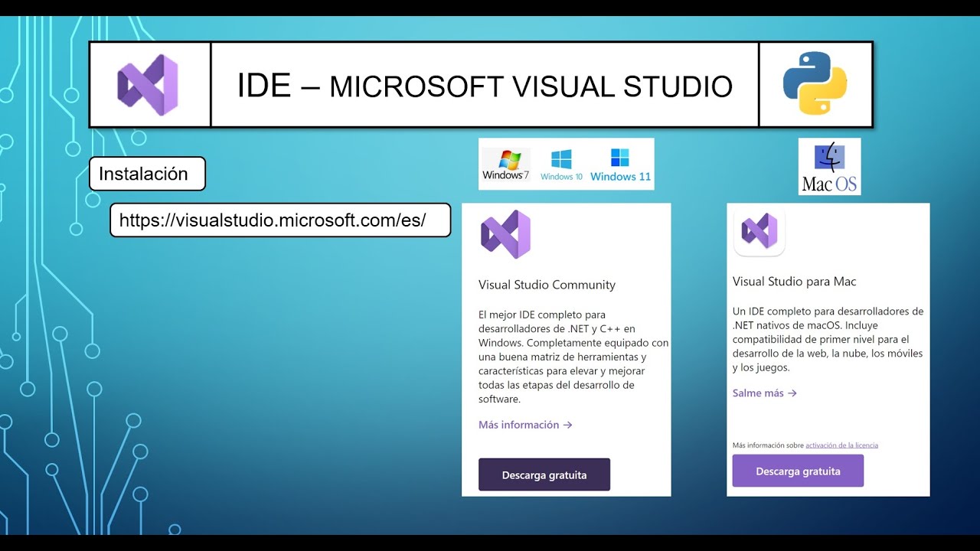Select the Windows 7 logo

point(506,165)
